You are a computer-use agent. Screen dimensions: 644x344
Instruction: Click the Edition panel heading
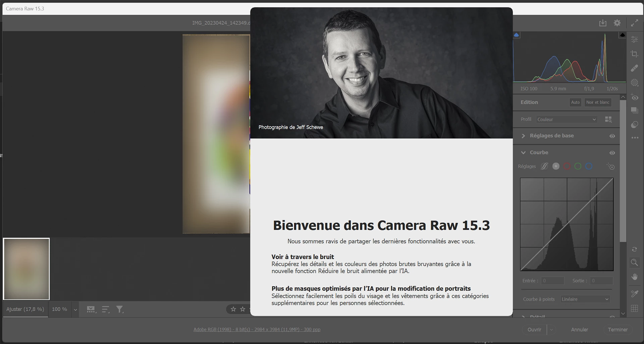pyautogui.click(x=529, y=102)
